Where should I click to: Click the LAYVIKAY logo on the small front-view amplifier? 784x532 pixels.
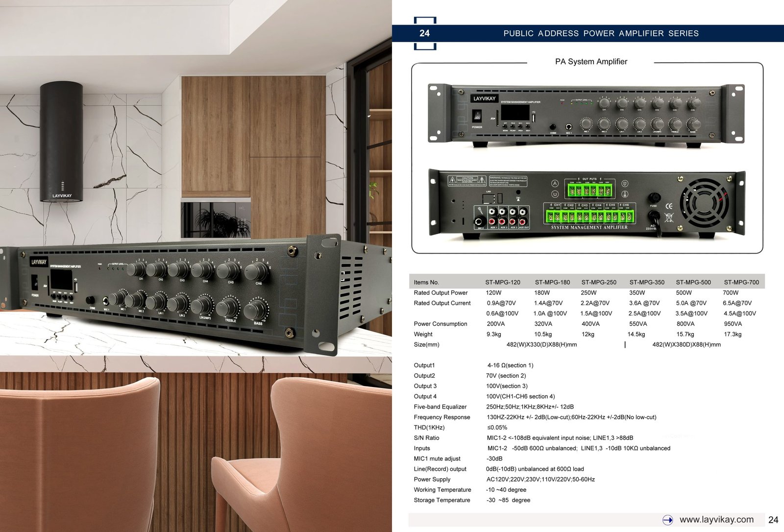tap(485, 98)
